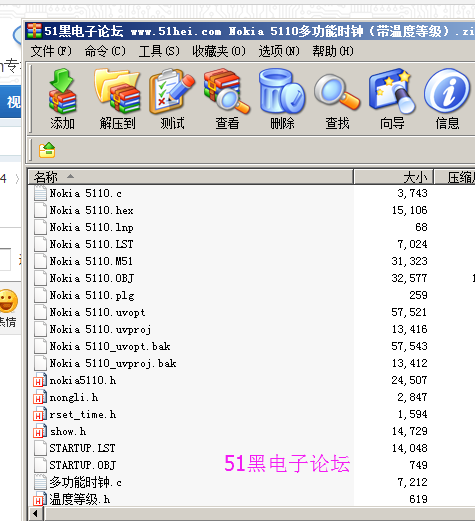
Task: Click the Extract To (解压到) icon
Action: tap(117, 91)
